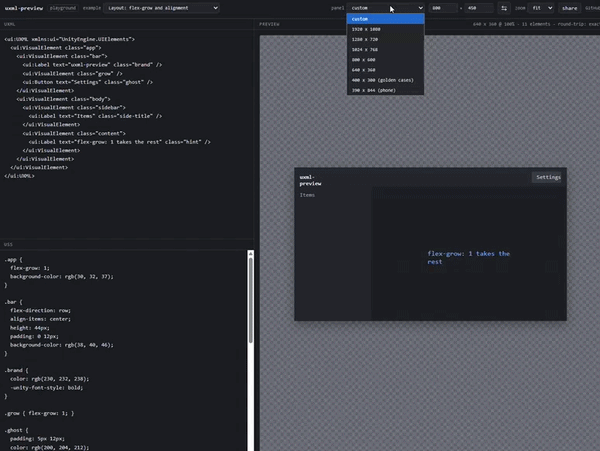Choose the 640 x 360 panel size

point(385,70)
